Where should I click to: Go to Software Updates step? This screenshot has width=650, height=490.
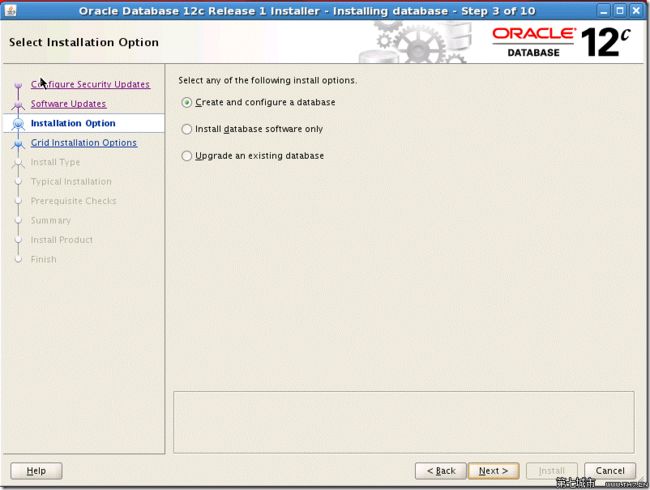coord(68,104)
